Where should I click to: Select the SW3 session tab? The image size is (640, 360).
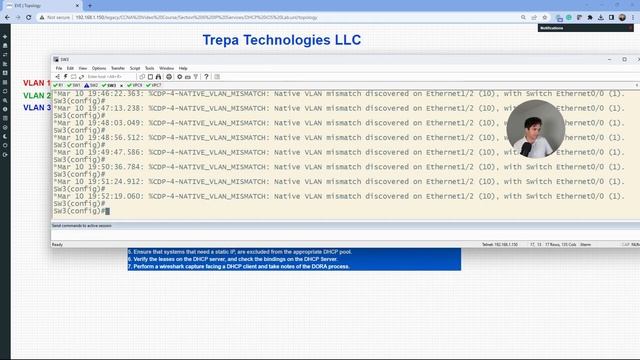(x=109, y=85)
